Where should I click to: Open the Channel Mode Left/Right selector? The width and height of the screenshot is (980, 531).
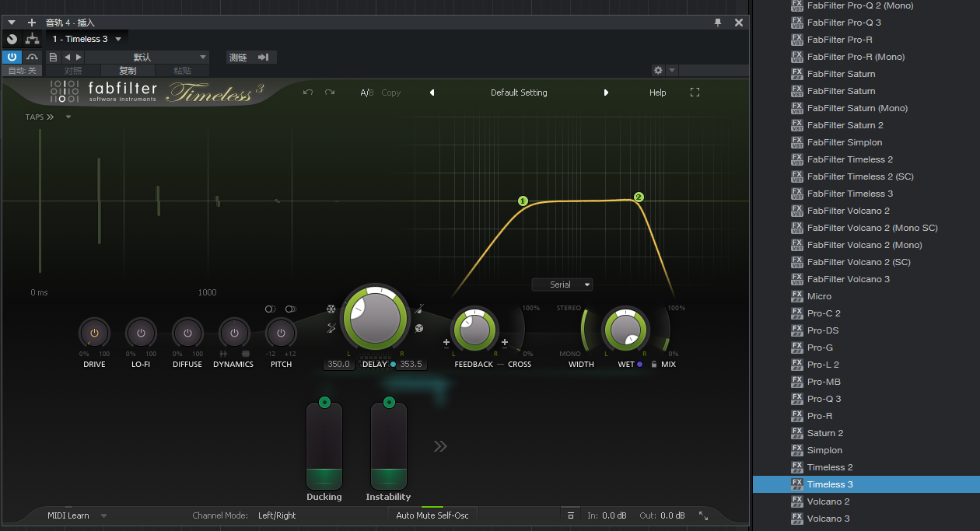[277, 515]
